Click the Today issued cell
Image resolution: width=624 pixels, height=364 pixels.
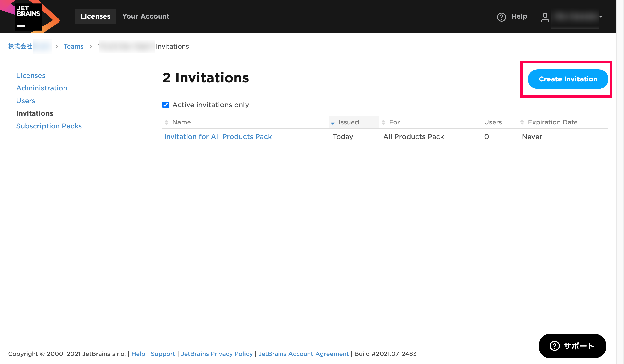pyautogui.click(x=343, y=136)
